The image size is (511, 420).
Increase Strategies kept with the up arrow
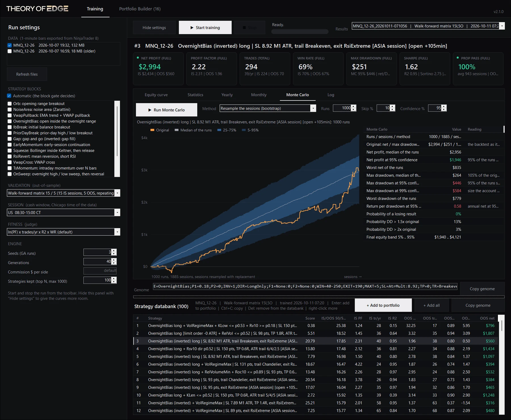tap(114, 278)
